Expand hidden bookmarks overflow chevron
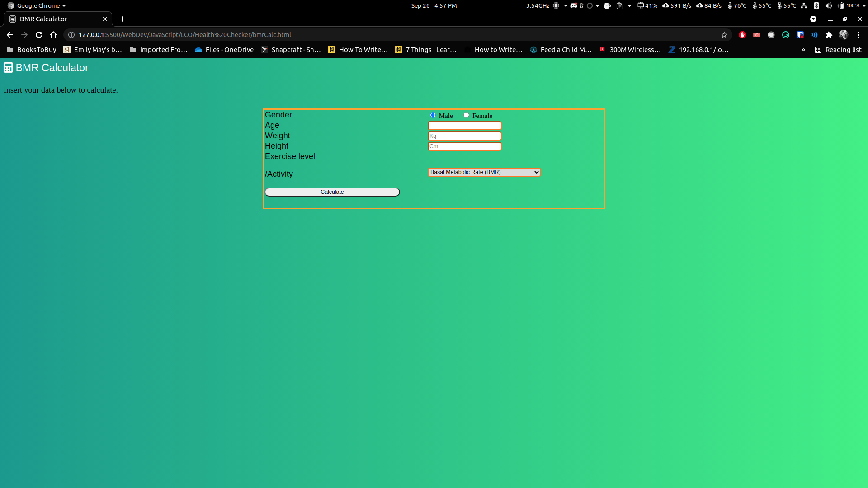 point(803,50)
